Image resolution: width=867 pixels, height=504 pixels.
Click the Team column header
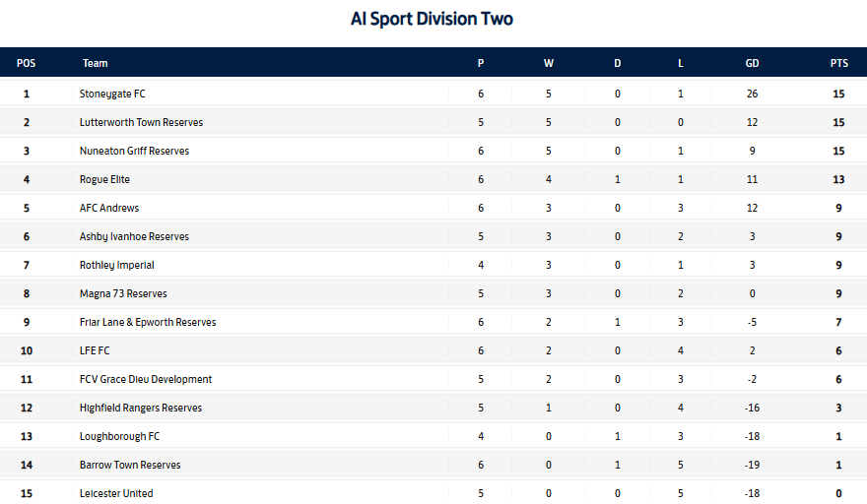pos(96,63)
